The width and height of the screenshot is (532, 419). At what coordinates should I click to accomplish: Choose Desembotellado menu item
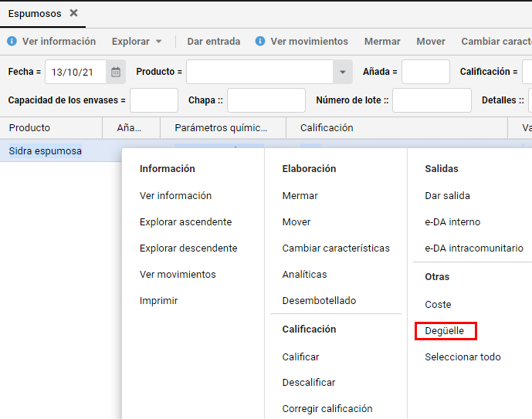coord(319,301)
